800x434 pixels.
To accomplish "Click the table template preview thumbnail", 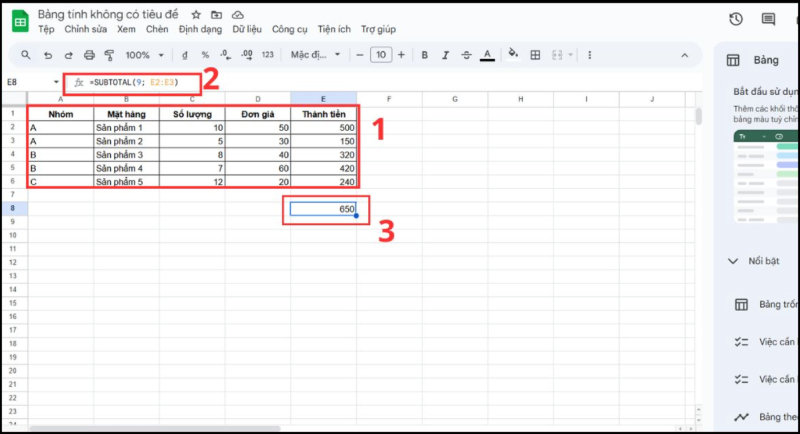I will pyautogui.click(x=766, y=177).
